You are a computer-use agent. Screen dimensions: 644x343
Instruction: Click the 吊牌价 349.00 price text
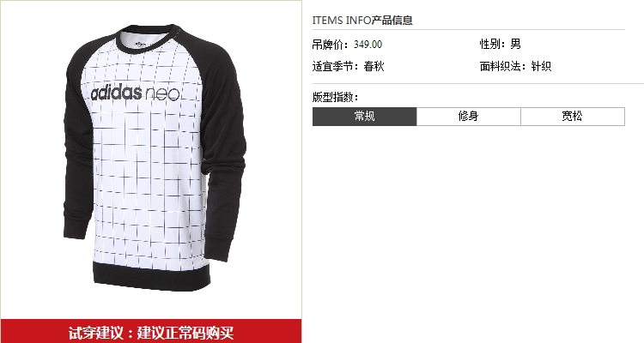(x=347, y=45)
